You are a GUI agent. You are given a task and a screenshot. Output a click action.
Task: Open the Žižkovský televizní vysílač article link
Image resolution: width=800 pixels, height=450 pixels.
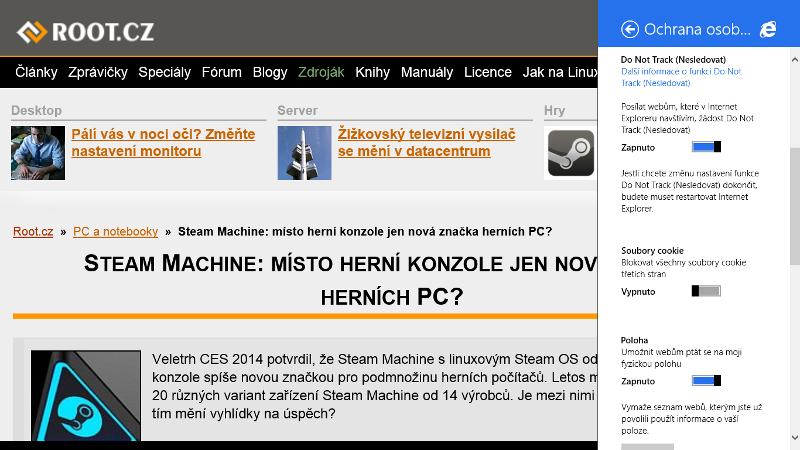(x=426, y=142)
